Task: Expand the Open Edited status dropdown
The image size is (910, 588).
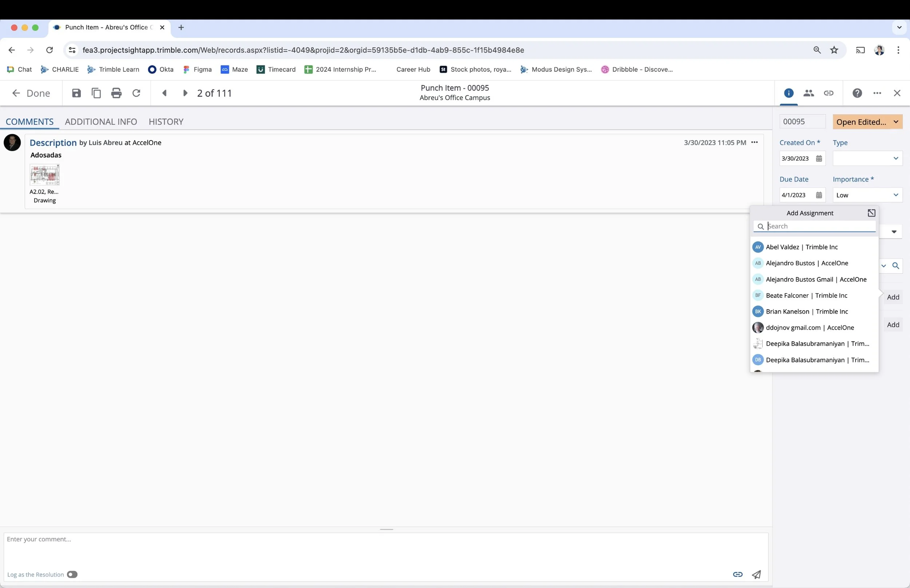Action: click(895, 122)
